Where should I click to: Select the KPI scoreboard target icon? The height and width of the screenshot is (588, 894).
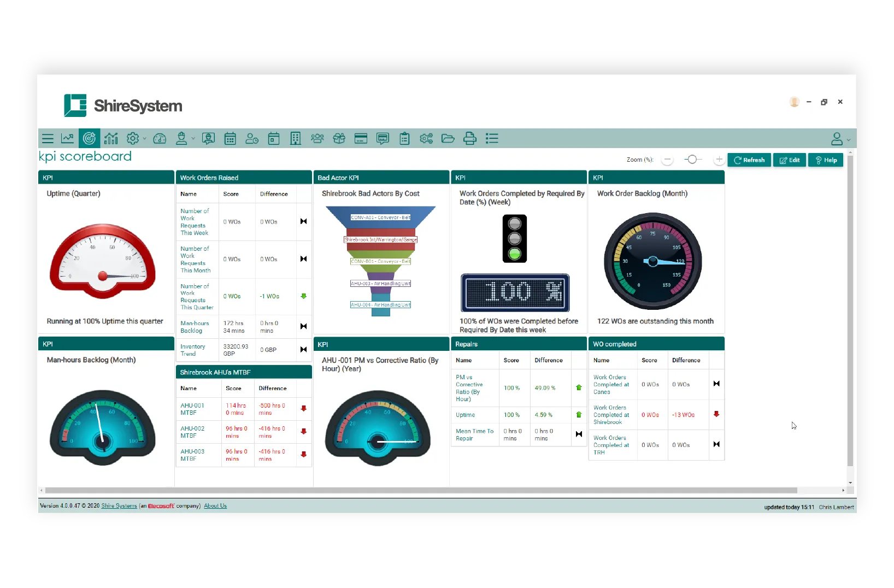click(89, 139)
